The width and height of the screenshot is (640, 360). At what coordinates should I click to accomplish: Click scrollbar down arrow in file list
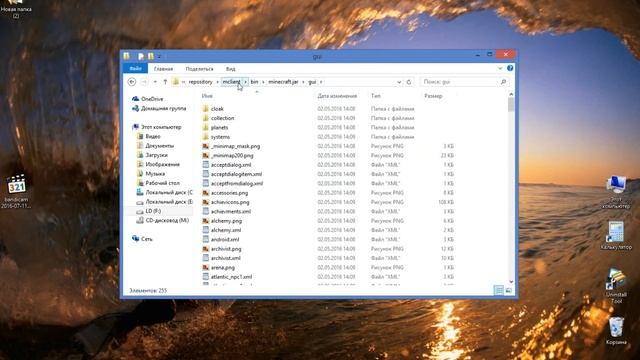[x=511, y=282]
